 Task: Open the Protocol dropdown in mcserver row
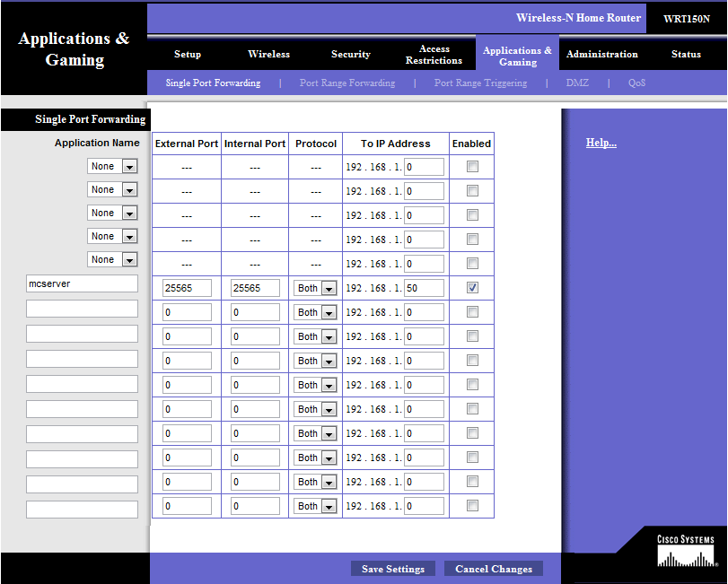[315, 288]
